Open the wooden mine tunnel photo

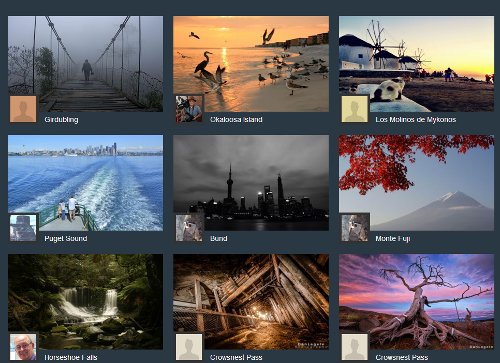click(x=251, y=302)
